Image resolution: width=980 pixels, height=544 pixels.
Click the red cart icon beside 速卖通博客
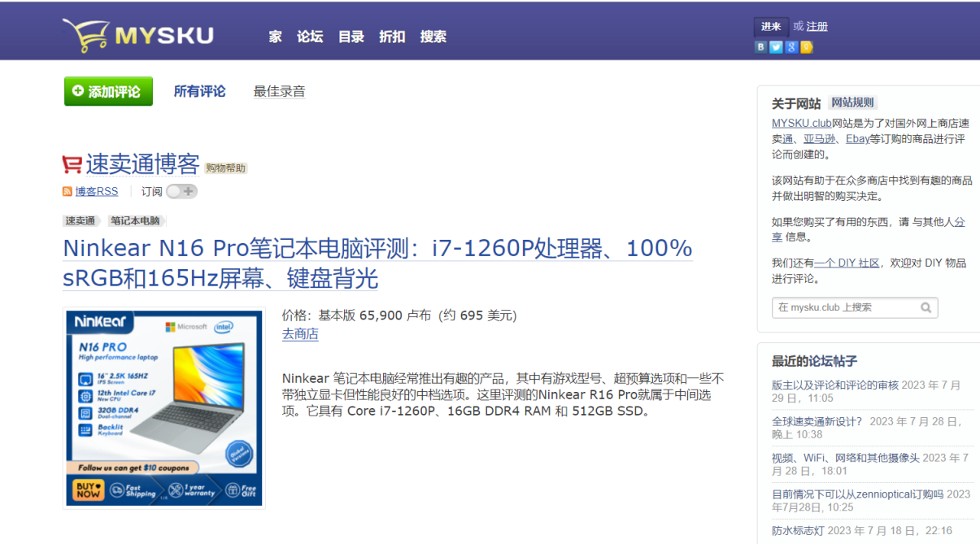(x=72, y=164)
